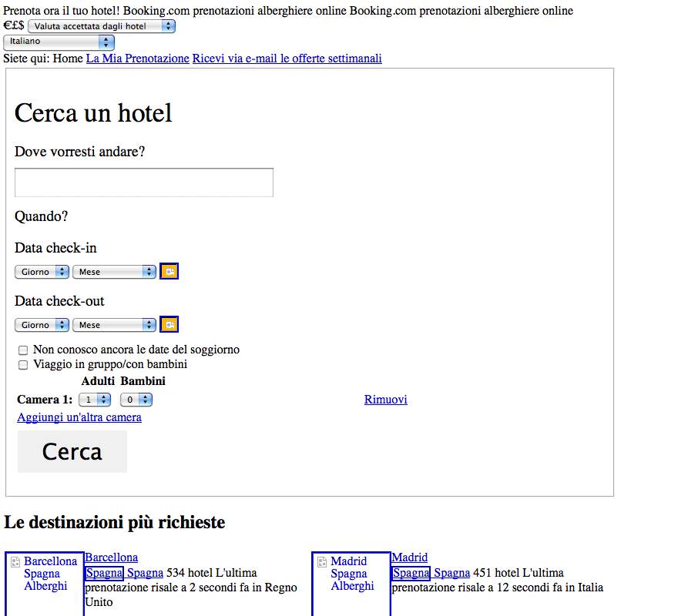Open the check-out Giorno dropdown
The image size is (688, 616).
click(42, 325)
